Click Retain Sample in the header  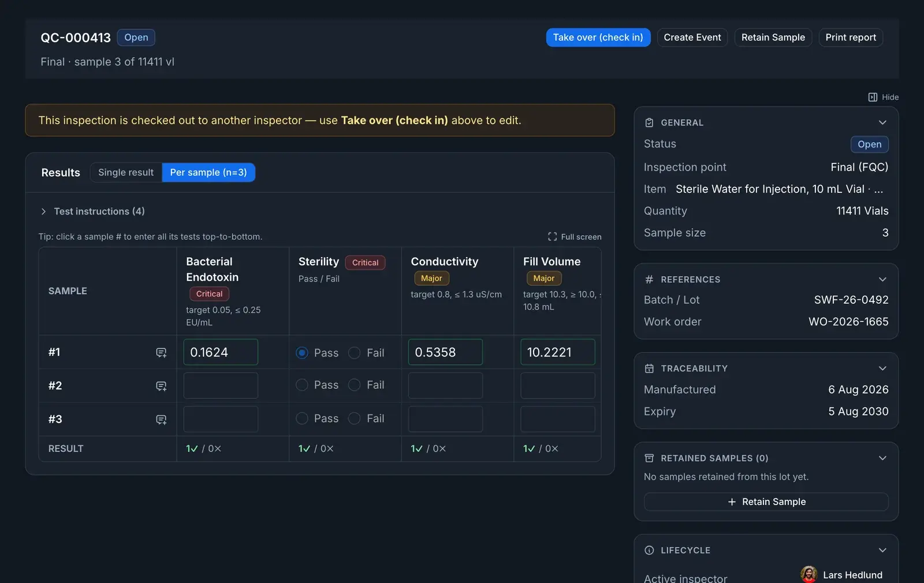point(773,38)
